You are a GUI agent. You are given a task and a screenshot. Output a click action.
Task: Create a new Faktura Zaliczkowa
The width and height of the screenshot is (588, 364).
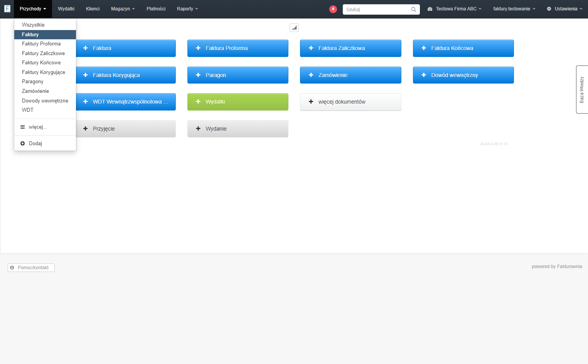(350, 48)
